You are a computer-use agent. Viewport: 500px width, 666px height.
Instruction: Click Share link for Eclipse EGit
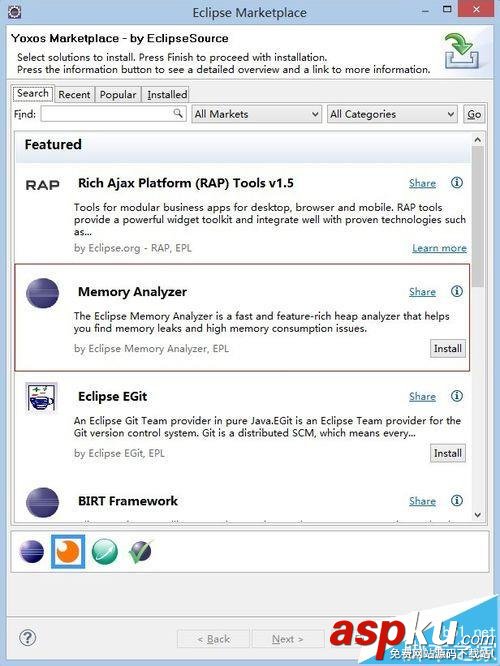click(x=422, y=396)
